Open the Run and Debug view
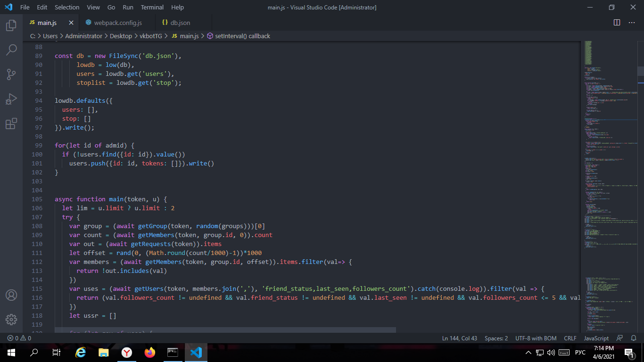 click(11, 99)
